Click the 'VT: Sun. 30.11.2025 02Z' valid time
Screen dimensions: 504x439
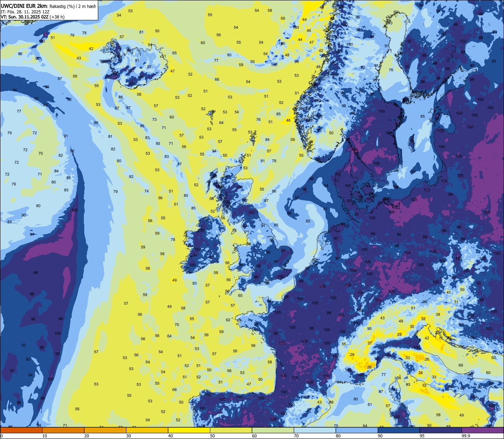point(25,17)
